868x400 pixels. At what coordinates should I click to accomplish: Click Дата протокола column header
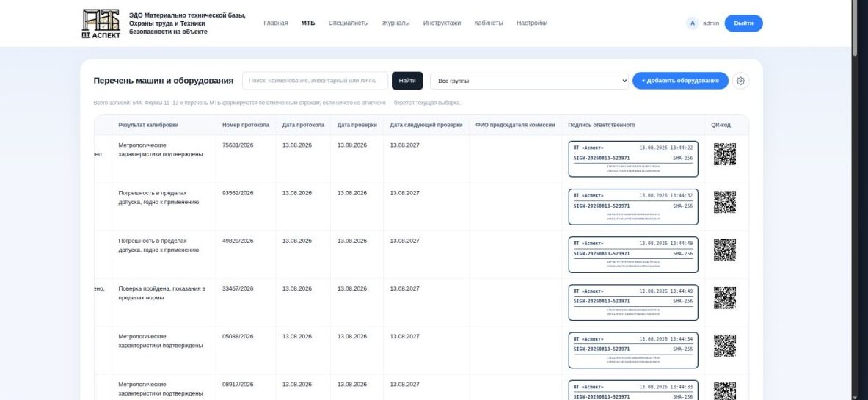pyautogui.click(x=303, y=126)
